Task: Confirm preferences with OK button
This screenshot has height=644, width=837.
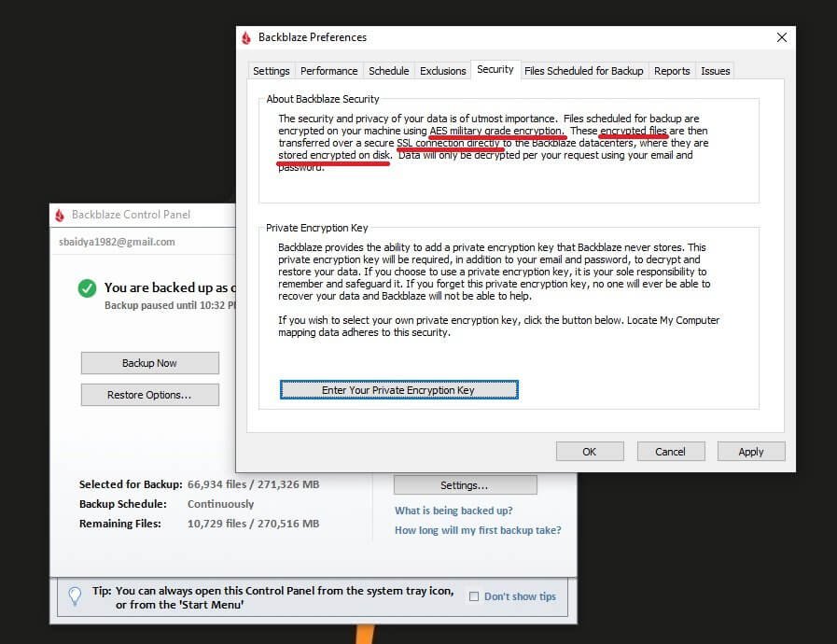Action: (x=590, y=452)
